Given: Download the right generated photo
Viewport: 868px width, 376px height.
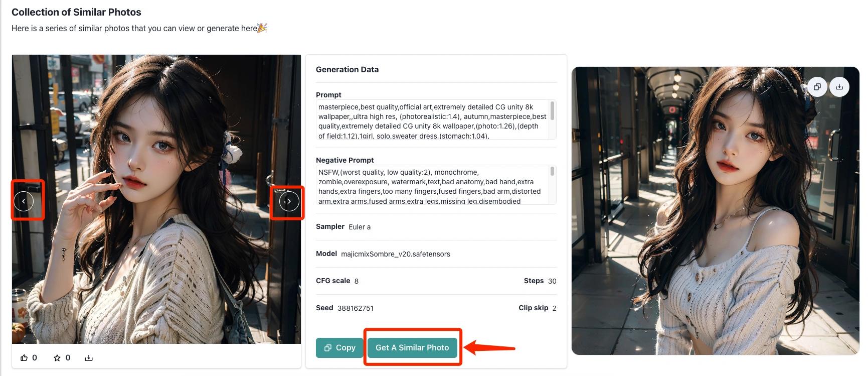Looking at the screenshot, I should click(x=839, y=87).
